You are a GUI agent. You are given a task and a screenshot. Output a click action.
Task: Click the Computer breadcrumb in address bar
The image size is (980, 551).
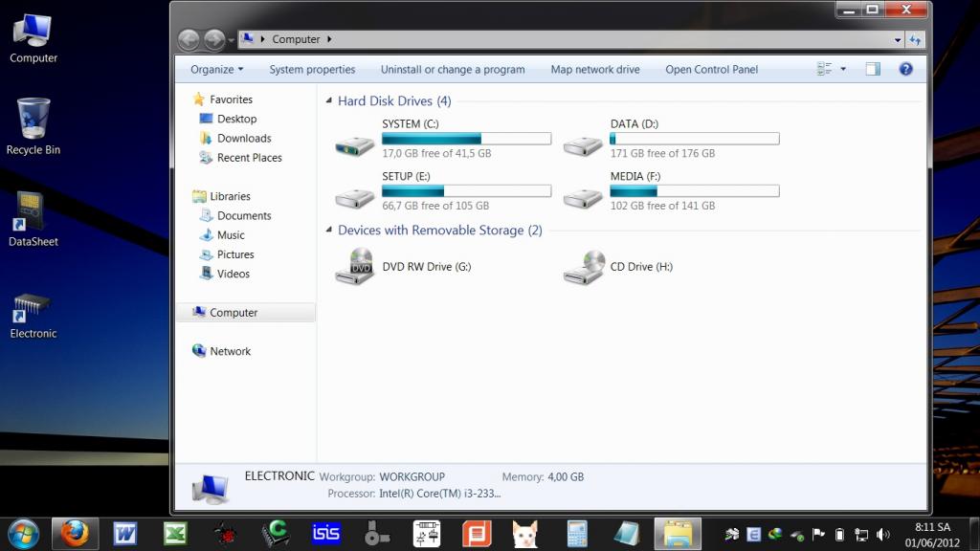[x=296, y=39]
